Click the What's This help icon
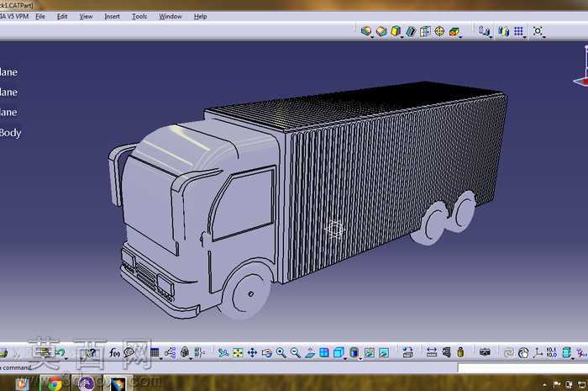Viewport: 588px width, 391px height. click(x=91, y=352)
